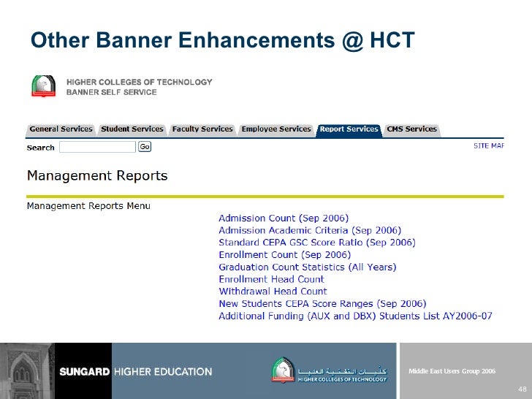
Task: Switch to Student Services tab
Action: tap(132, 129)
